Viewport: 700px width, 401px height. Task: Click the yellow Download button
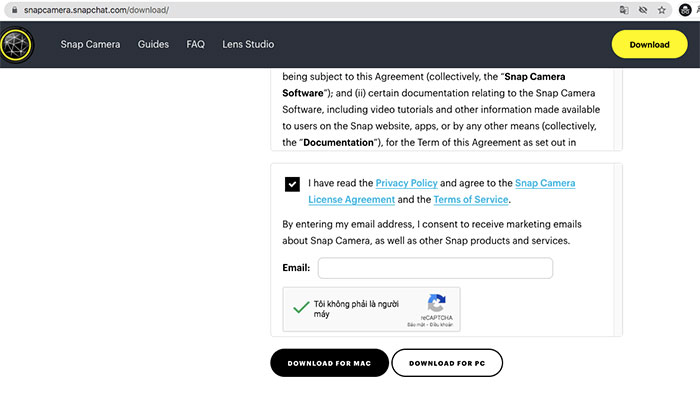(649, 44)
